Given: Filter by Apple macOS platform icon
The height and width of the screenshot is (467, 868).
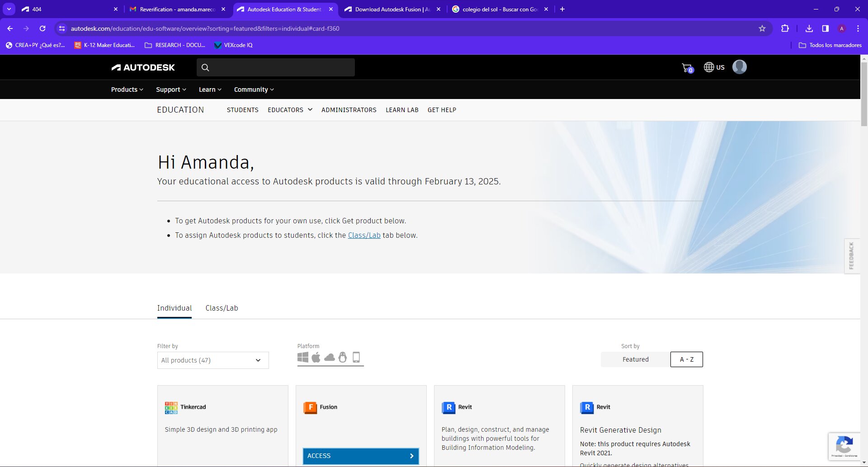Looking at the screenshot, I should pos(316,357).
